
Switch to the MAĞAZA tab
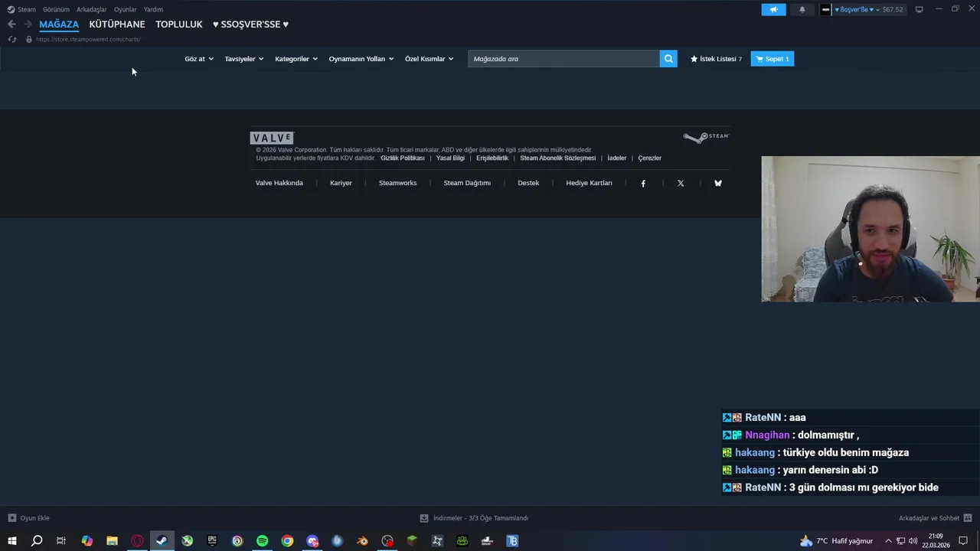[x=59, y=24]
